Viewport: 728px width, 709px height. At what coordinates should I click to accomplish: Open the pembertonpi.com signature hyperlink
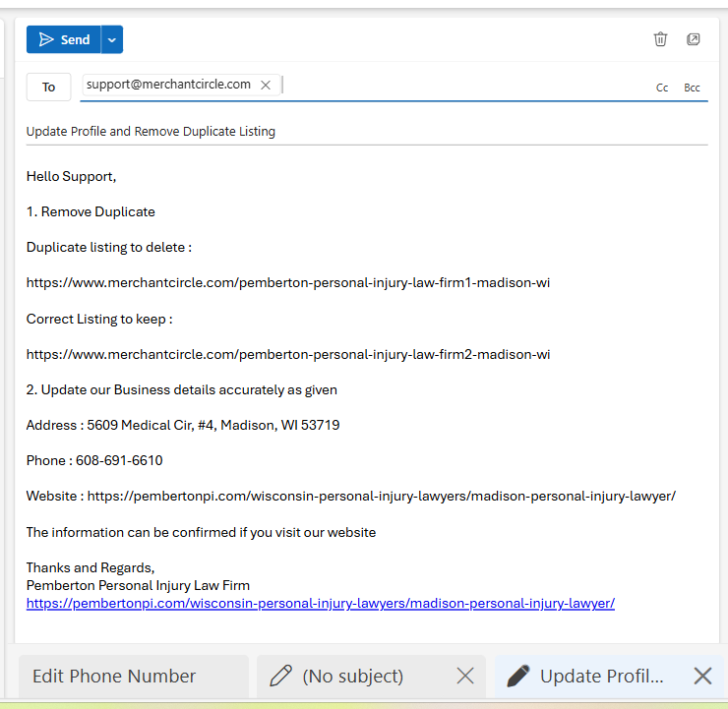coord(321,603)
